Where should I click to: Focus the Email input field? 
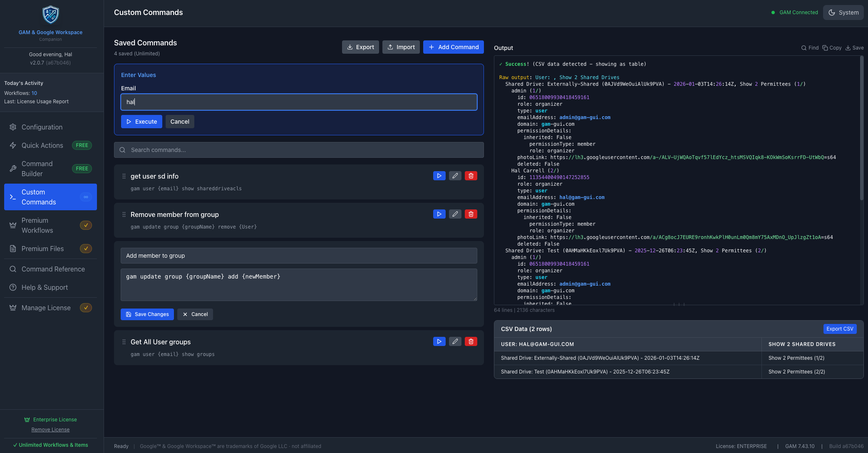coord(299,102)
